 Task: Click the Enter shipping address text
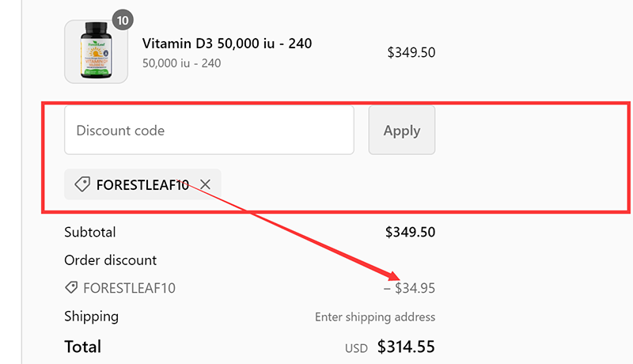[x=375, y=317]
